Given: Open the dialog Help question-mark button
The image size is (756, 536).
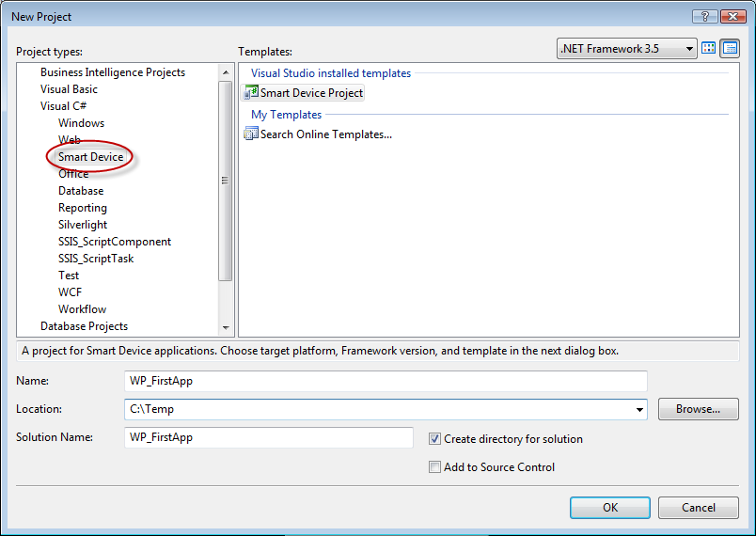Looking at the screenshot, I should 704,16.
